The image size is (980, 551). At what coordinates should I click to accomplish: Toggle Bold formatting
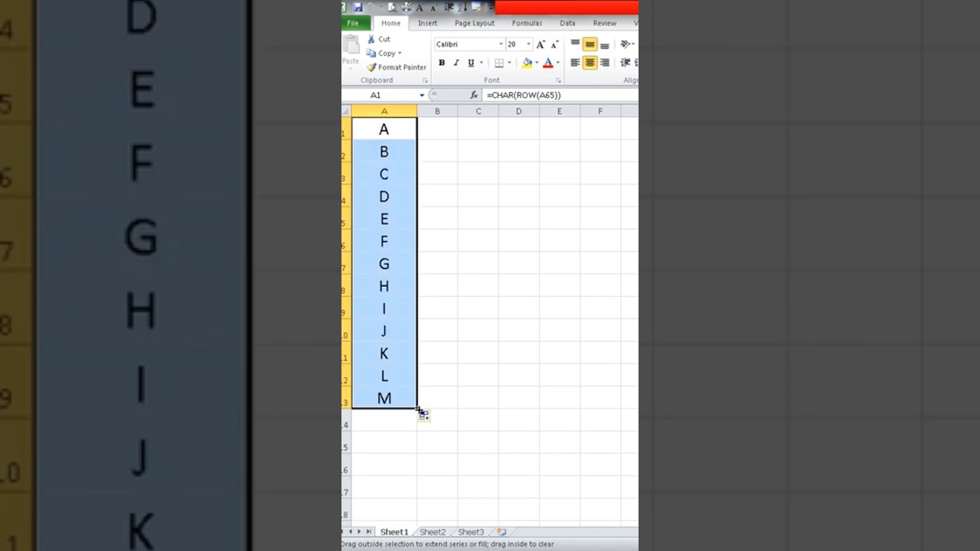click(x=442, y=63)
